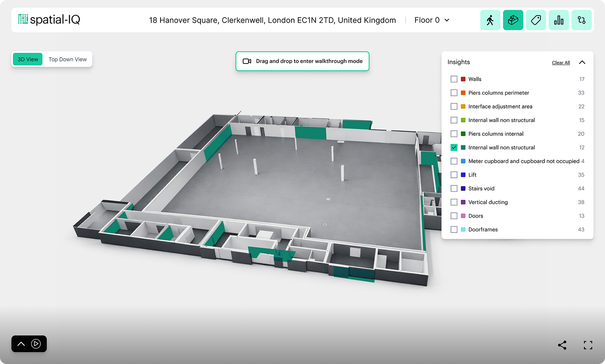The height and width of the screenshot is (364, 605).
Task: Click the spatial-IQ logo
Action: [x=49, y=19]
